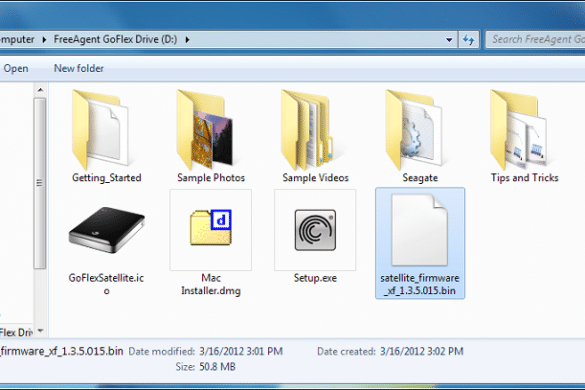This screenshot has width=585, height=390.
Task: Click Date created value 3/16/2012 3:02 PM
Action: 422,352
